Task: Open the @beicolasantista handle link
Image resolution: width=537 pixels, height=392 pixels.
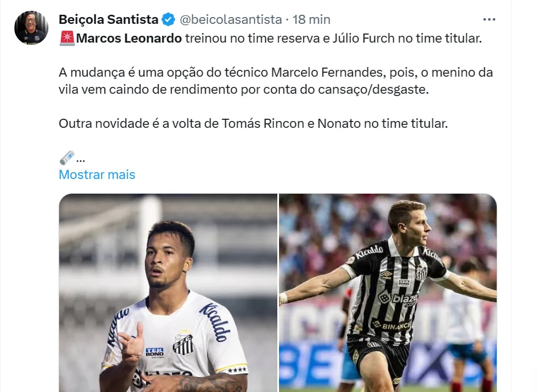Action: (231, 19)
